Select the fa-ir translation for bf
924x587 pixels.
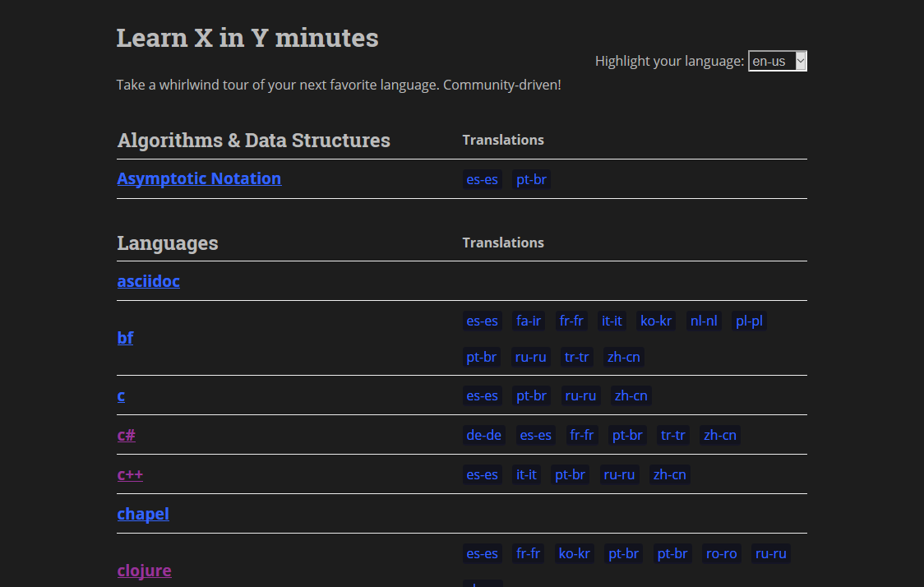pos(529,321)
